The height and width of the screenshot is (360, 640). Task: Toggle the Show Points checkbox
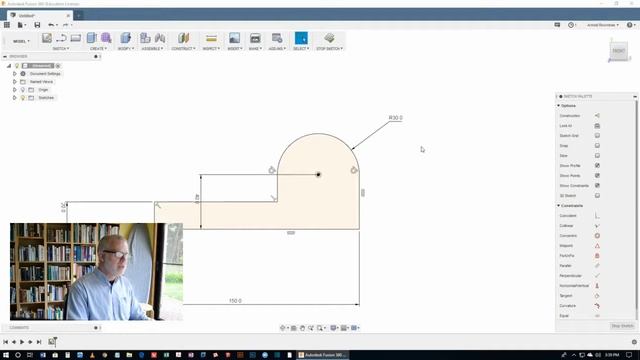pyautogui.click(x=597, y=176)
